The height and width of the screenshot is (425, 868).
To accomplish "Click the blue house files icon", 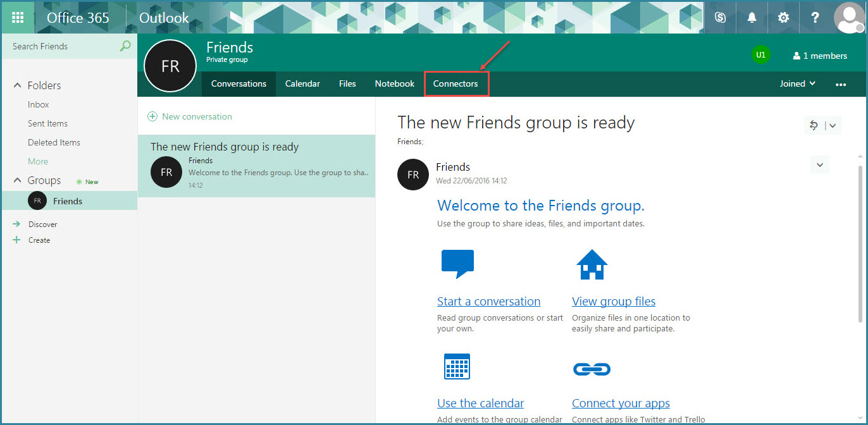I will coord(592,264).
